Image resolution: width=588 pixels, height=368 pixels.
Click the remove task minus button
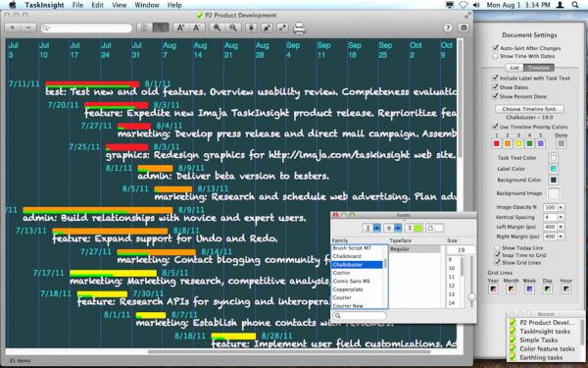tap(28, 27)
